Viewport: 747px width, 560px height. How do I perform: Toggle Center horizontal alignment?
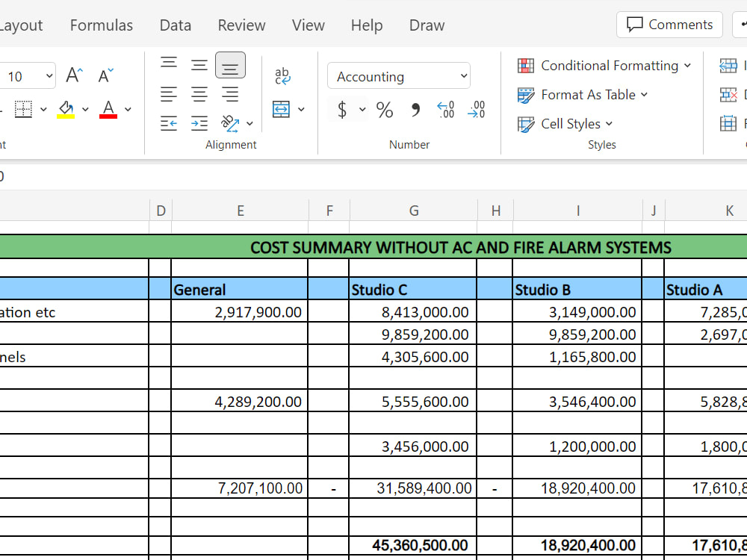coord(199,93)
